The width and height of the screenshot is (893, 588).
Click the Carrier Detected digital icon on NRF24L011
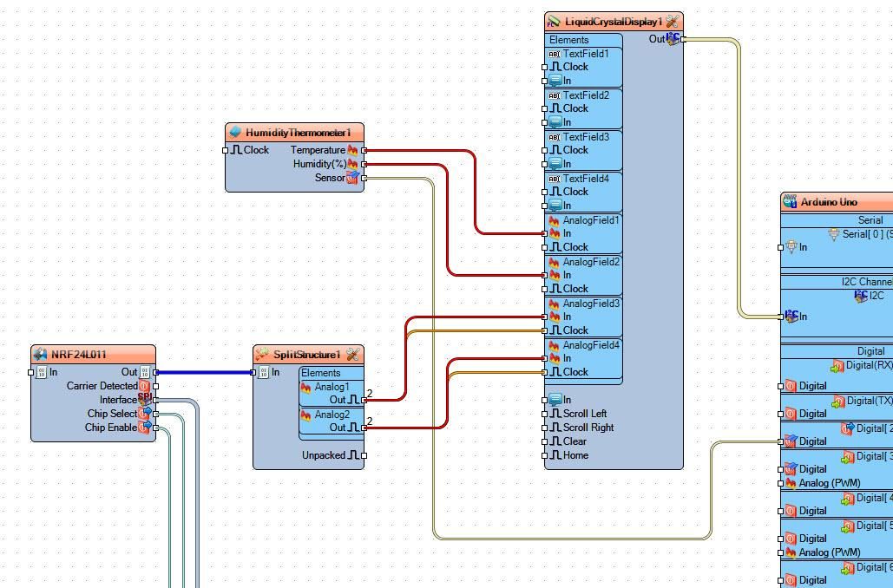pyautogui.click(x=145, y=386)
